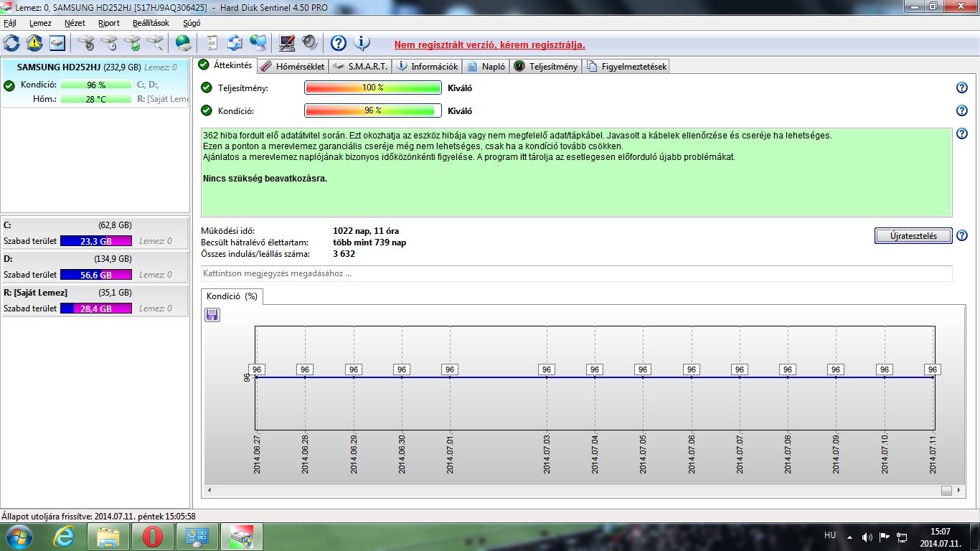The width and height of the screenshot is (980, 551).
Task: Open the Riport menu
Action: [x=109, y=23]
